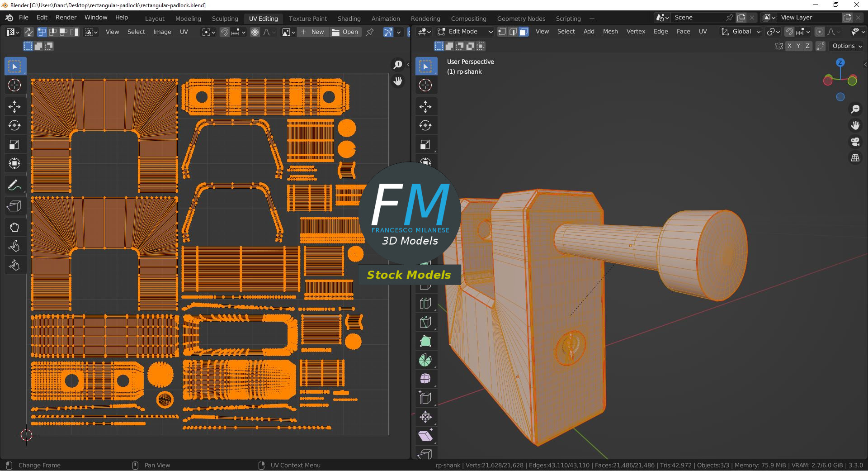Select the Knife tool
The height and width of the screenshot is (471, 868).
click(x=425, y=322)
